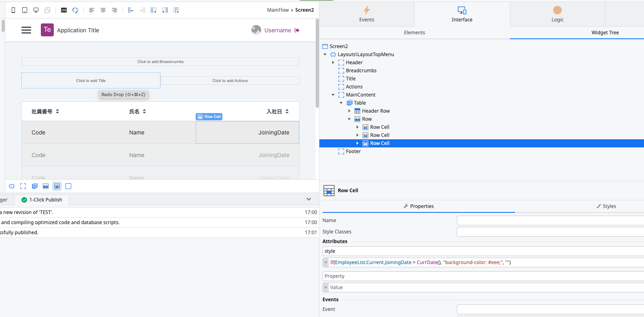Insert column to the left icon
Image resolution: width=644 pixels, height=317 pixels.
click(131, 10)
